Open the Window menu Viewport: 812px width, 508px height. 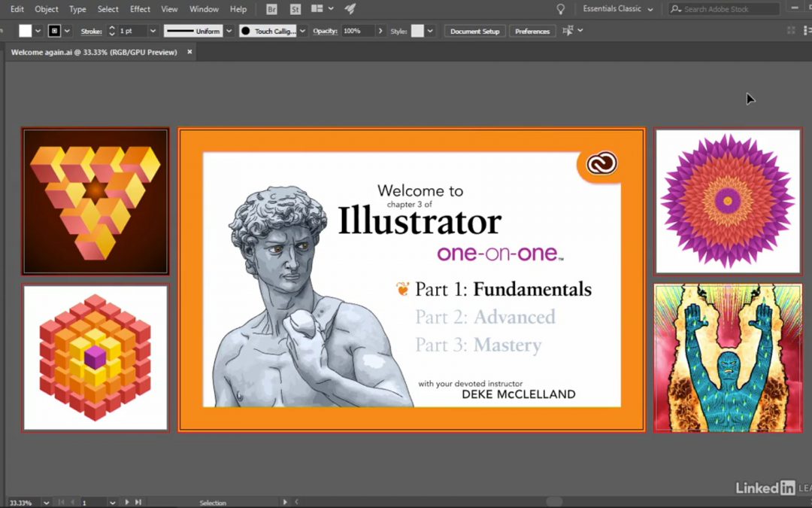pyautogui.click(x=204, y=9)
